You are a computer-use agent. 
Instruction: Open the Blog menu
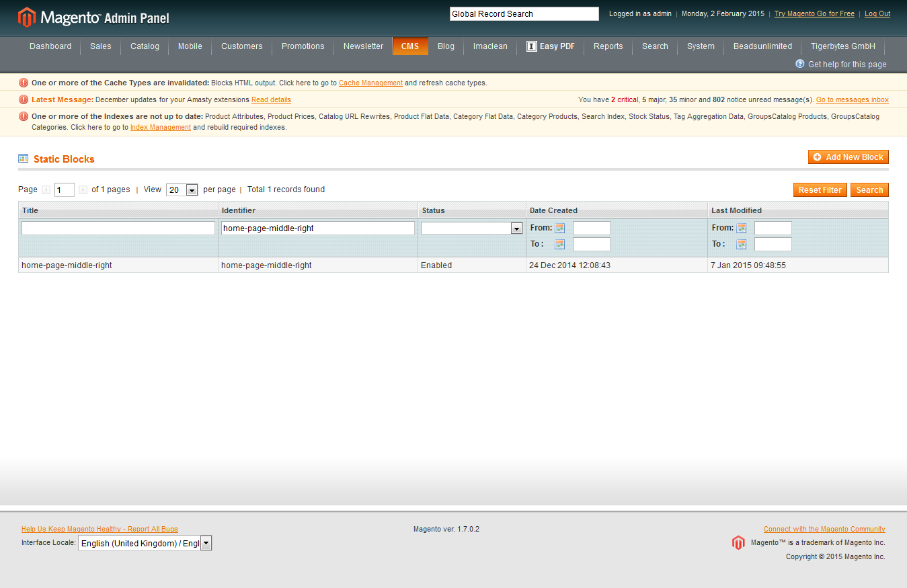[446, 46]
